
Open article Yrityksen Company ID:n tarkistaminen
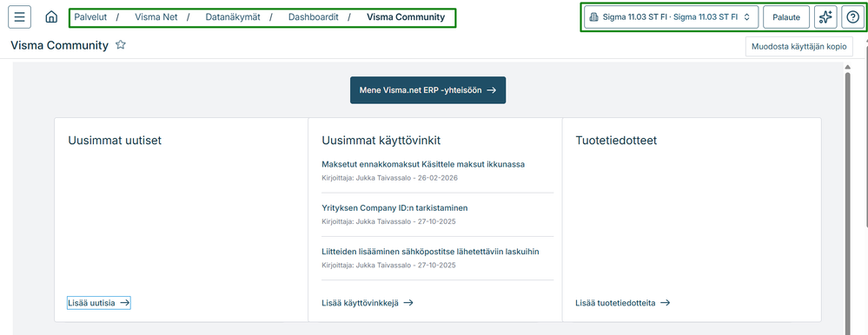[394, 207]
